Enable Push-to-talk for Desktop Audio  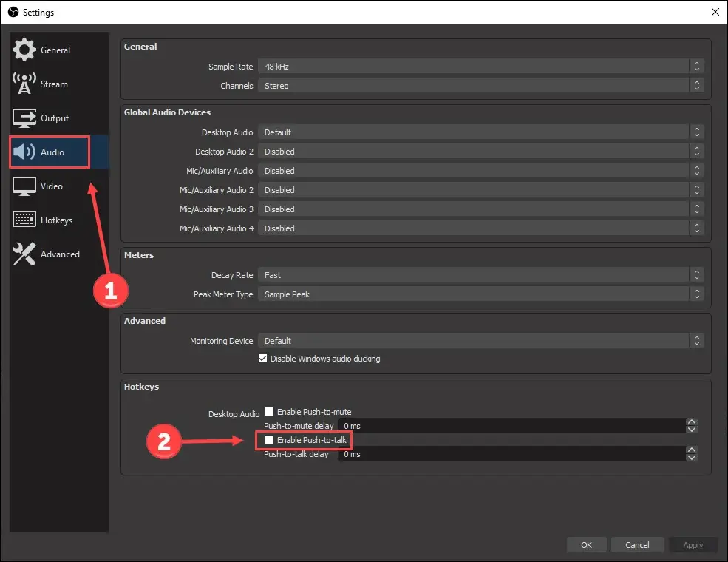[269, 440]
